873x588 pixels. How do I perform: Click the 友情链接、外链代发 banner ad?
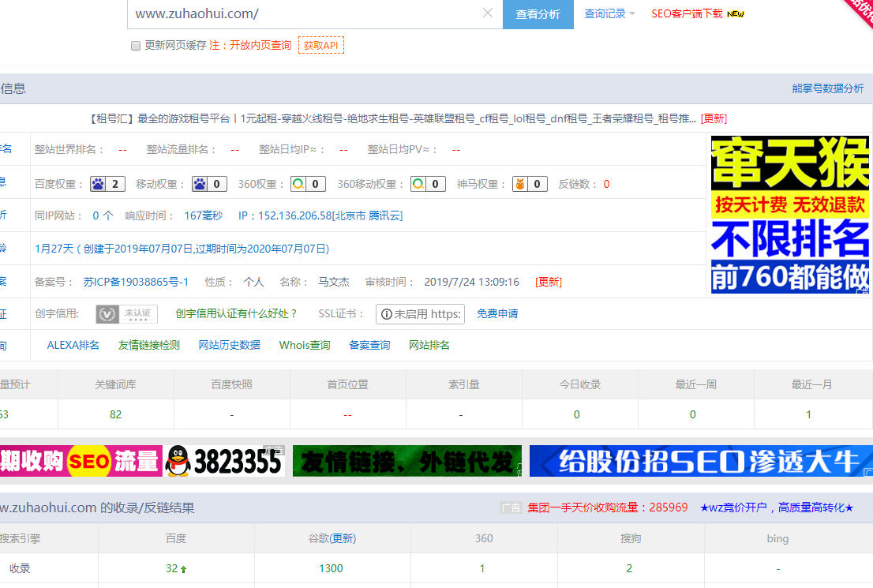click(407, 461)
